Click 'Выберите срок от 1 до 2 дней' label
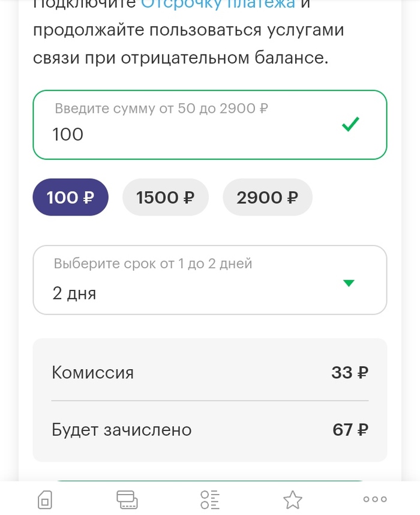This screenshot has height=515, width=420. (153, 264)
